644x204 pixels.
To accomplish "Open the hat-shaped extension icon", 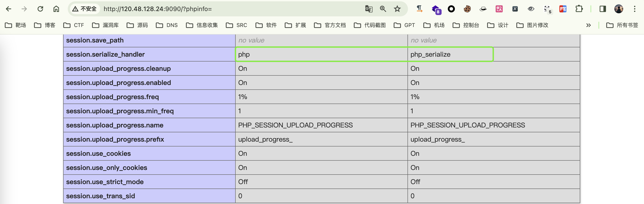I will tap(483, 9).
